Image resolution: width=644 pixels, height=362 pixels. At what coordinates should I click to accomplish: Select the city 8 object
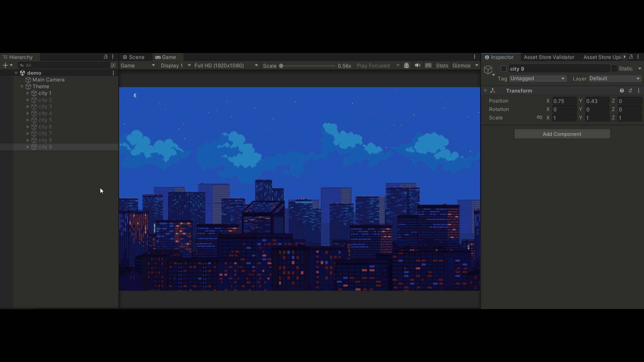coord(45,140)
